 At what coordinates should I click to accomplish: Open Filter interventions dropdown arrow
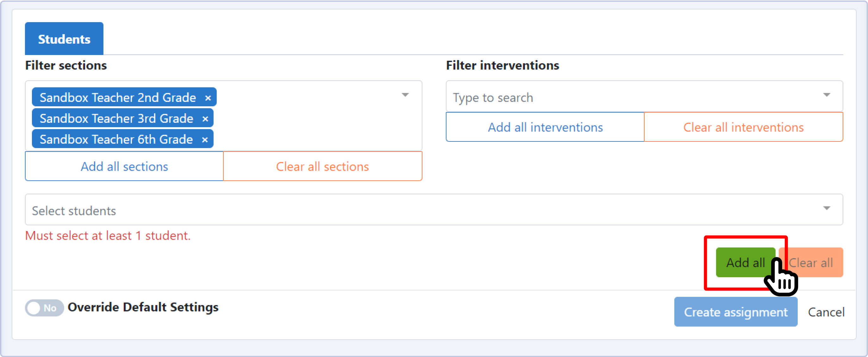point(826,95)
